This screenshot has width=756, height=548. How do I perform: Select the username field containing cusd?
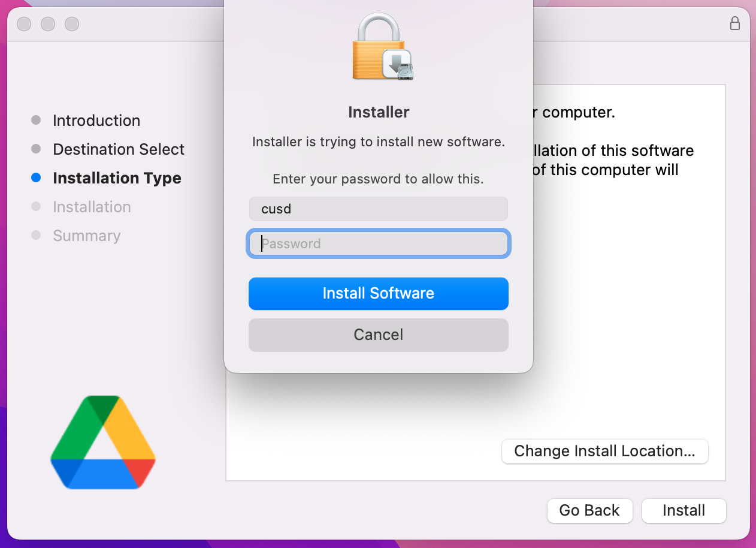click(x=379, y=209)
